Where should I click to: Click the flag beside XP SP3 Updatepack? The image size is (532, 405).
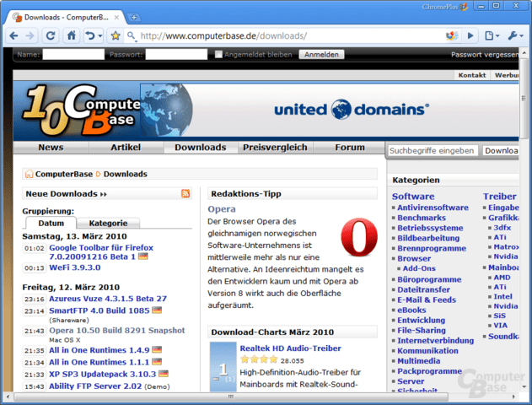(x=164, y=374)
